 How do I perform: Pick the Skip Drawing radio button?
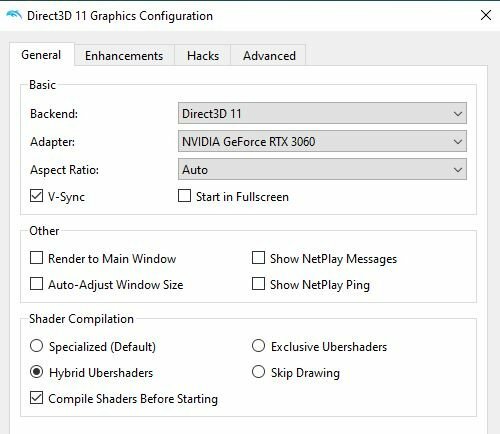pos(258,372)
